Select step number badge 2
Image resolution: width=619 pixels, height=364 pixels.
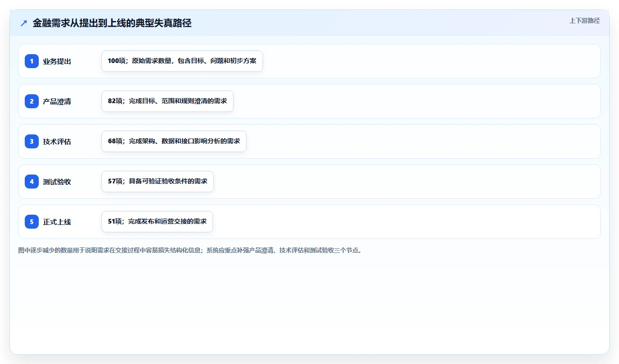pyautogui.click(x=32, y=101)
